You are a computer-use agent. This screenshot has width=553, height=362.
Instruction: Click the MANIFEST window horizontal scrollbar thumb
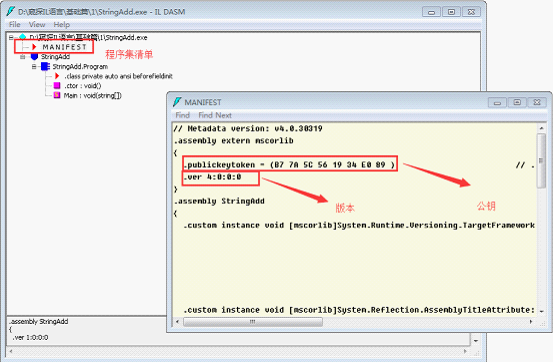(x=253, y=322)
